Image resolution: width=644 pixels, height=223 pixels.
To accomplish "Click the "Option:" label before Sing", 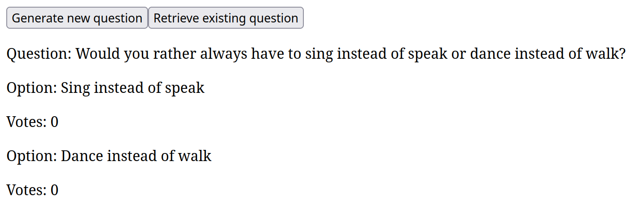I will tap(32, 88).
